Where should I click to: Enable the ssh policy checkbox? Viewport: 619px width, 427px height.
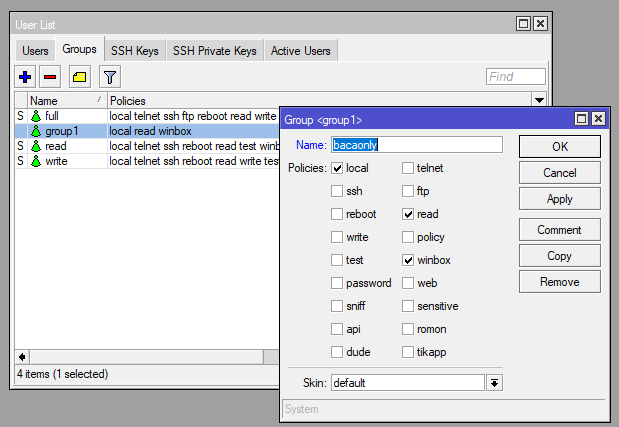(337, 191)
